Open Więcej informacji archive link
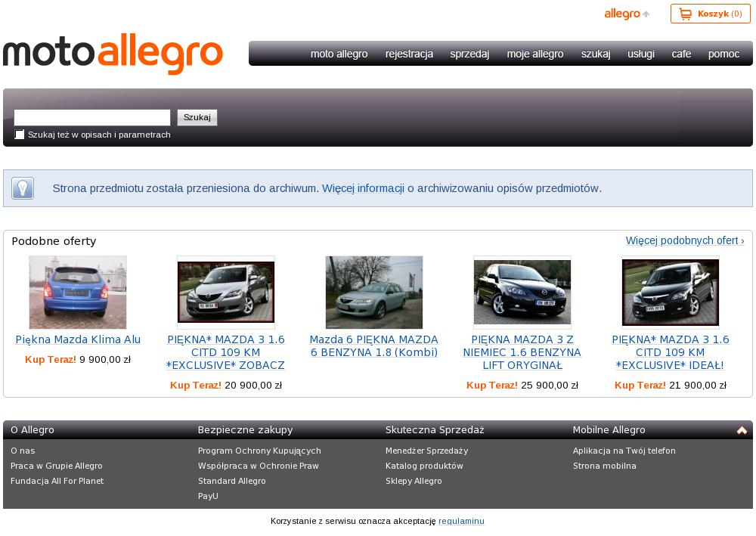The image size is (756, 536). coord(363,188)
